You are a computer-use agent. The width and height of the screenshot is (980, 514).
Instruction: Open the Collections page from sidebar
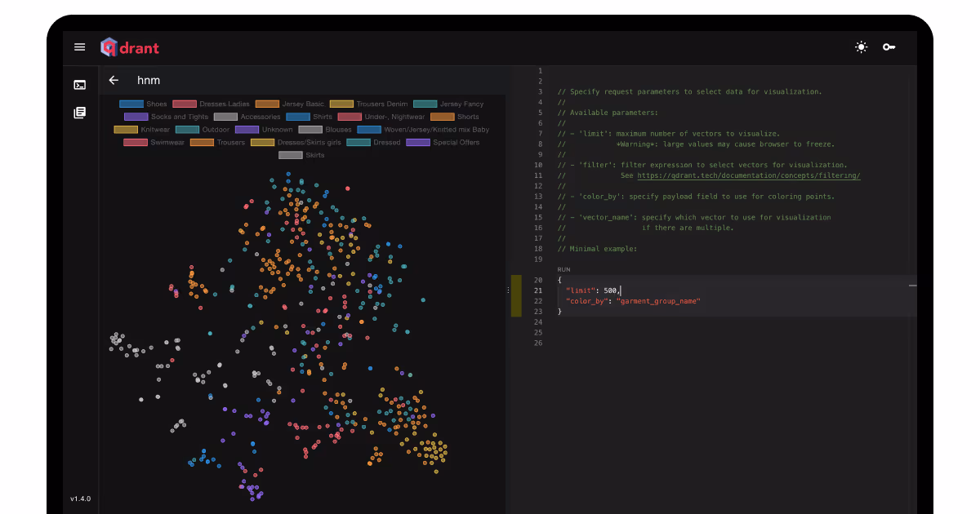point(79,113)
